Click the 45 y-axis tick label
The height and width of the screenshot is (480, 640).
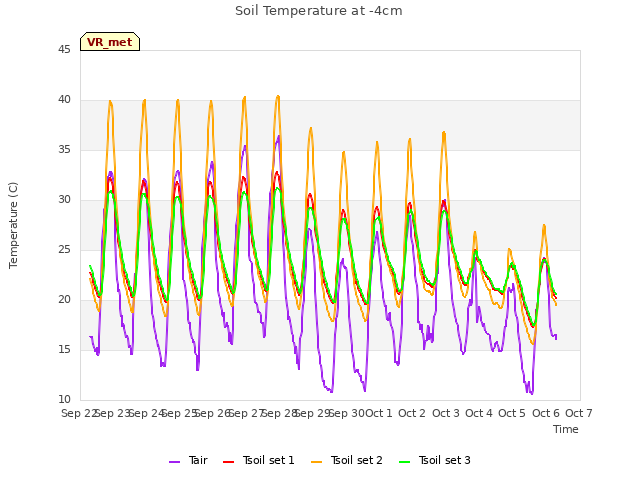[x=64, y=49]
